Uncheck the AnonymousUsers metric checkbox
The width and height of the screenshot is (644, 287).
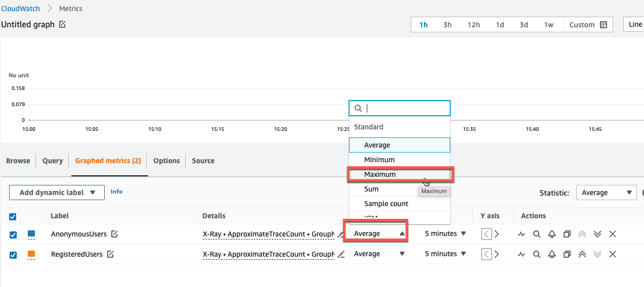pyautogui.click(x=13, y=234)
